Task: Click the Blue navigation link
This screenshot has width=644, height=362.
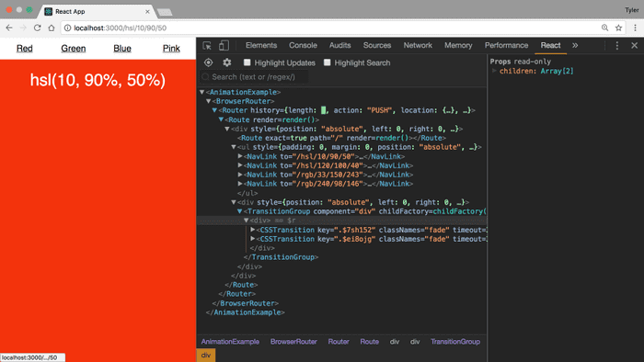Action: click(x=122, y=49)
